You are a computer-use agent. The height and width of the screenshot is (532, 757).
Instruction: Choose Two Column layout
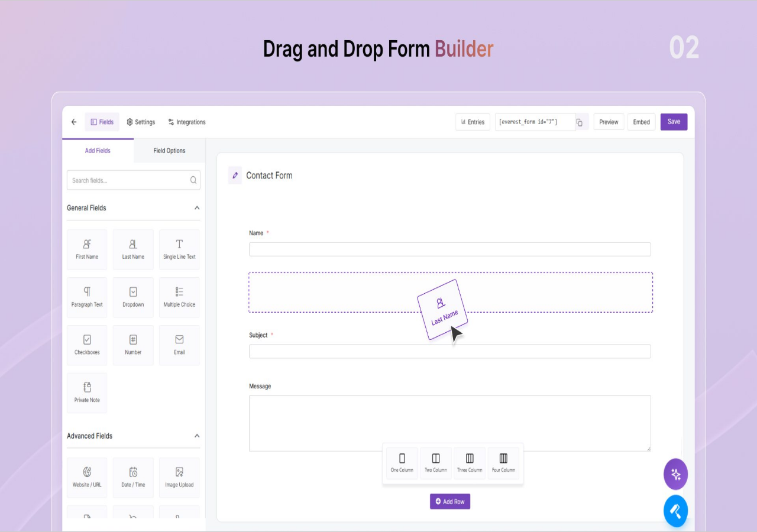tap(436, 463)
